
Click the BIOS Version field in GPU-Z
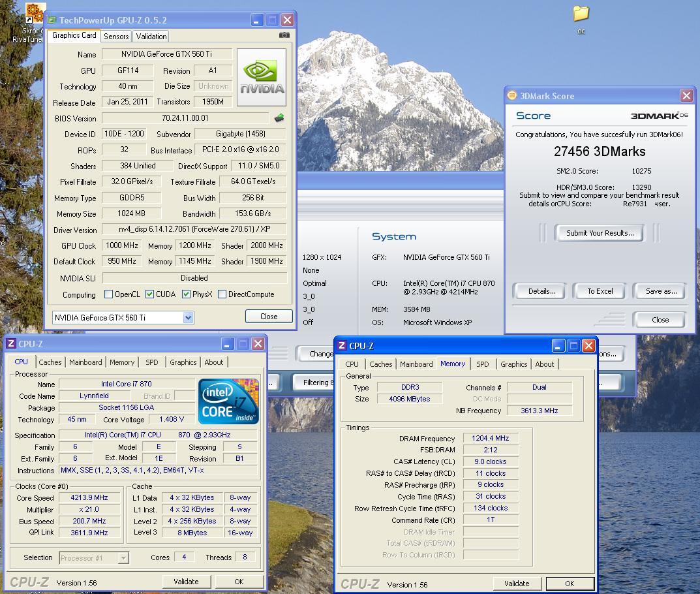point(185,118)
